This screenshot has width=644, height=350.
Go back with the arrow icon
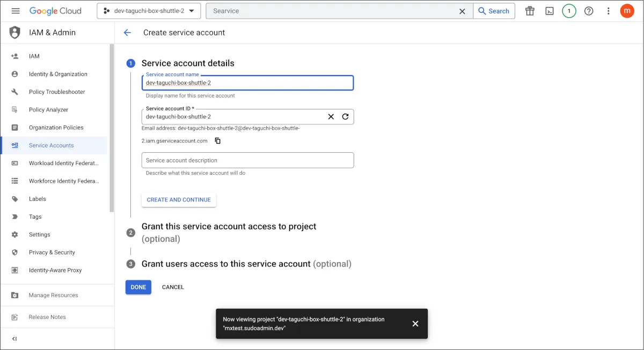coord(127,33)
